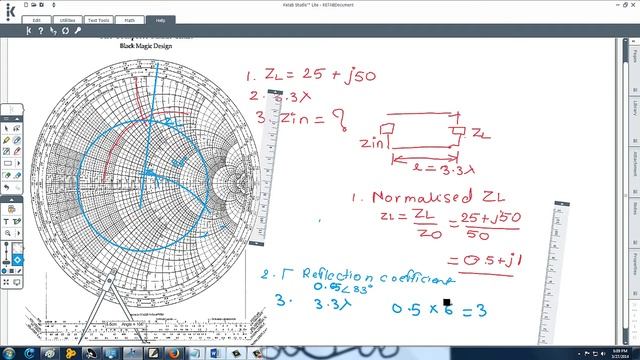Collapse the lower tool palette arrow
The width and height of the screenshot is (640, 360).
11,200
